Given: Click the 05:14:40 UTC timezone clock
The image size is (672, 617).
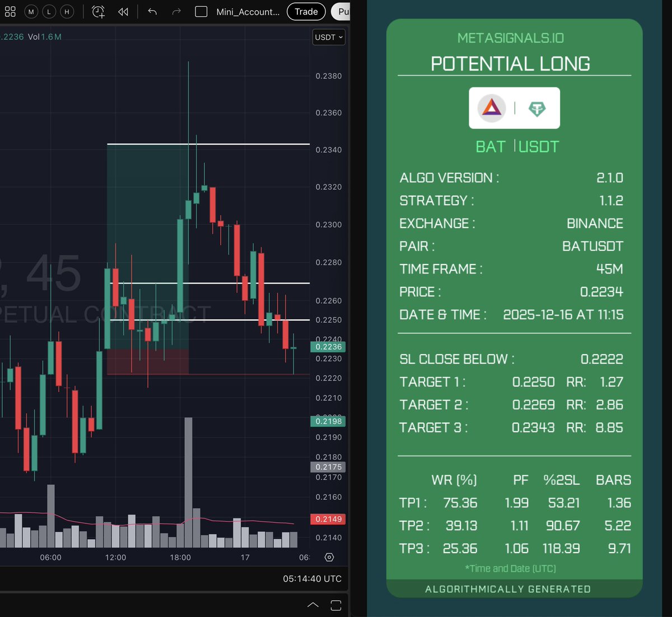Looking at the screenshot, I should tap(312, 579).
